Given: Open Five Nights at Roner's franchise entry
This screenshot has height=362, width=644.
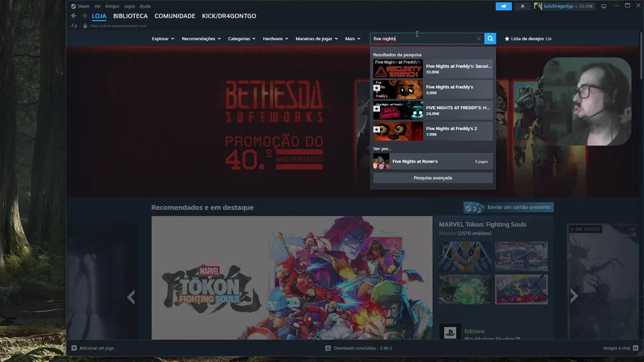Looking at the screenshot, I should point(433,161).
